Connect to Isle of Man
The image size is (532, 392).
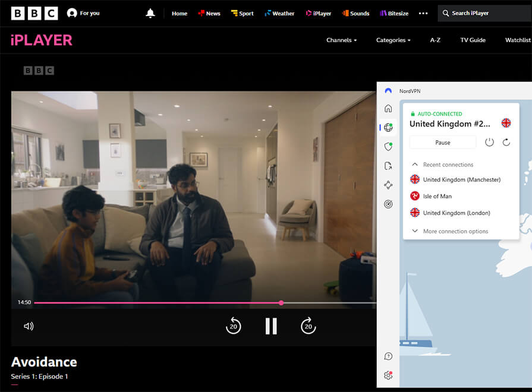(x=431, y=196)
